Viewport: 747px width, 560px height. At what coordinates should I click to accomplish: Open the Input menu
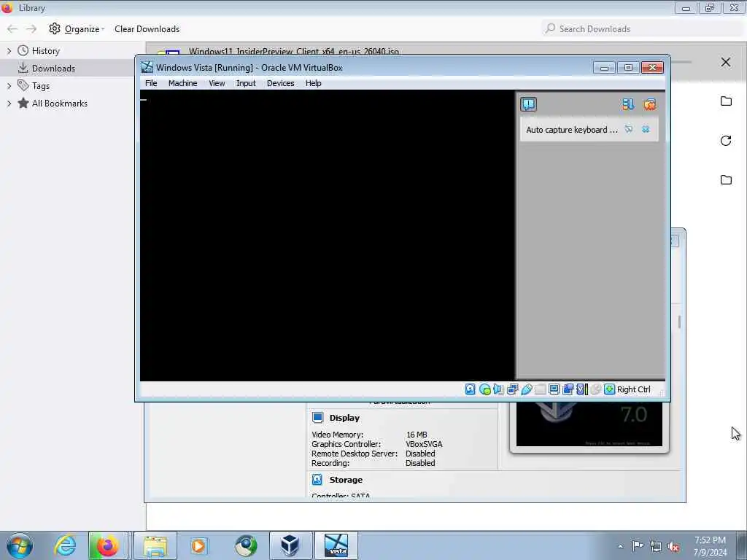[x=246, y=83]
